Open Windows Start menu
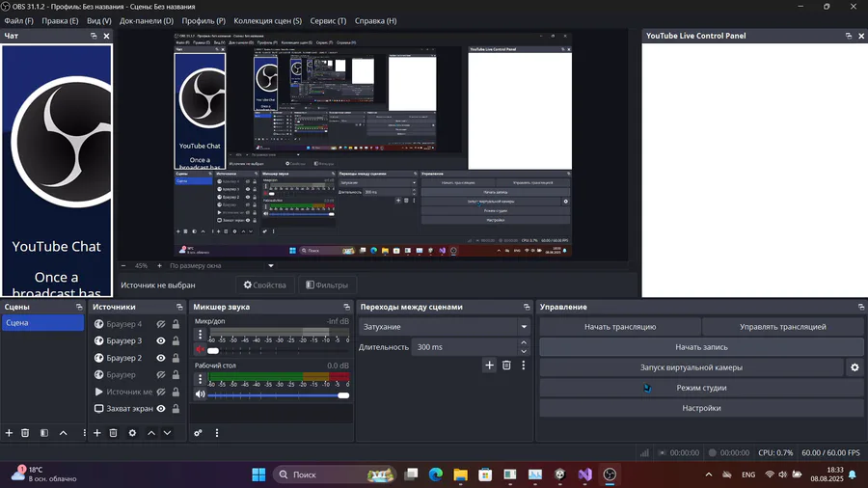Viewport: 868px width, 488px height. coord(258,474)
